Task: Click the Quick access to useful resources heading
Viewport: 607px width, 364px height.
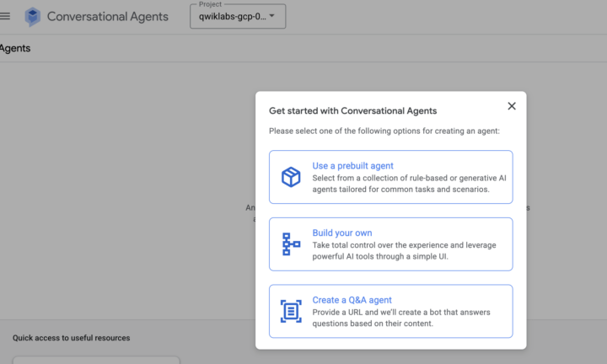Action: tap(71, 338)
